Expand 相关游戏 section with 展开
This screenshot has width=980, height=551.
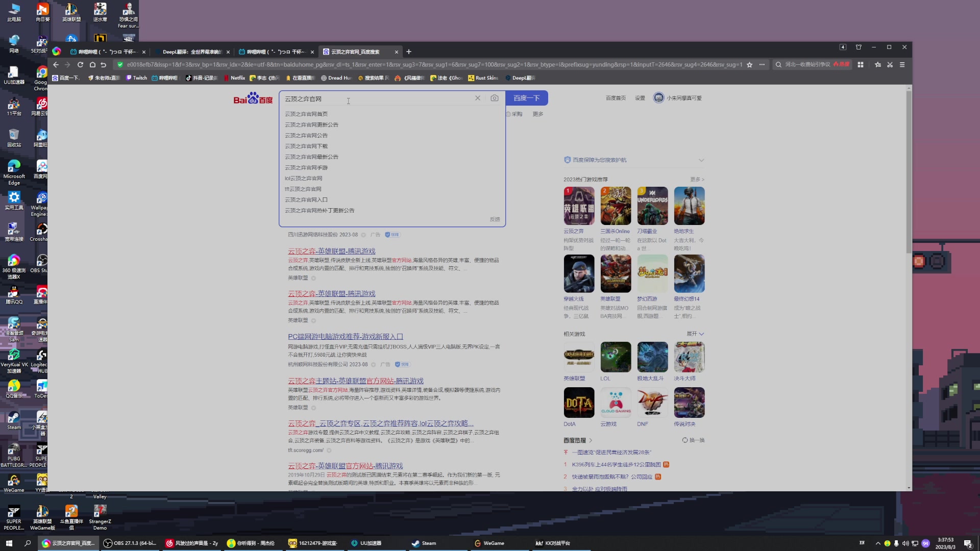695,334
